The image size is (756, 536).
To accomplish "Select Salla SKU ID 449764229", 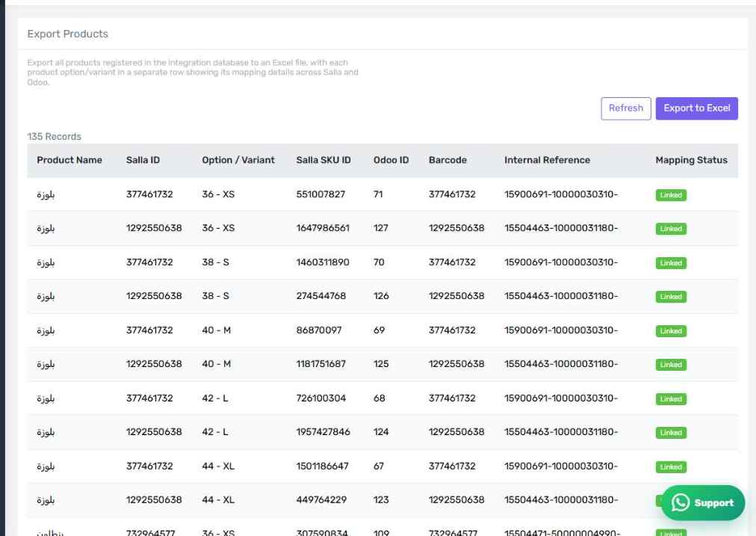I will [x=321, y=500].
